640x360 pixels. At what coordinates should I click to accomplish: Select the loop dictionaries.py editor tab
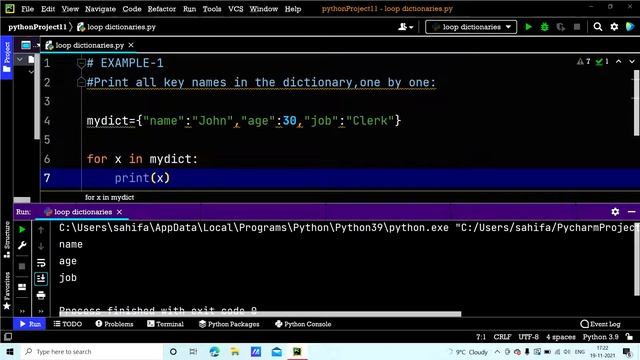point(89,45)
